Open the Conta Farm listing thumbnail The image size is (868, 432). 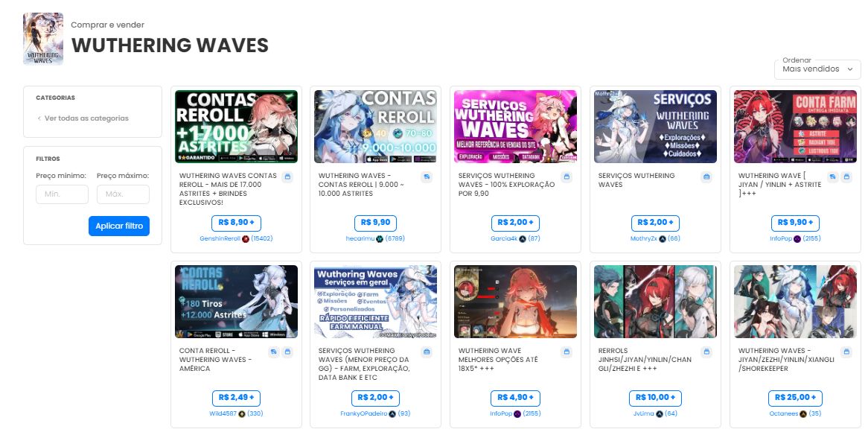(x=796, y=127)
